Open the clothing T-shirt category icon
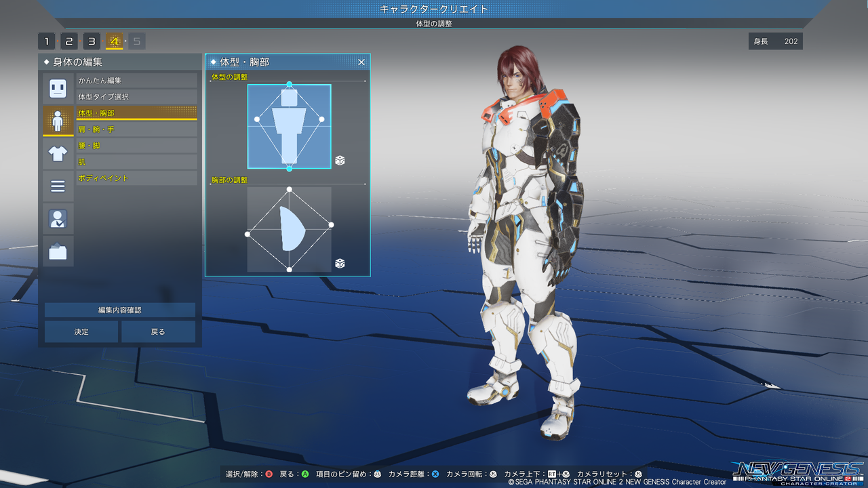Viewport: 868px width, 488px height. click(58, 153)
